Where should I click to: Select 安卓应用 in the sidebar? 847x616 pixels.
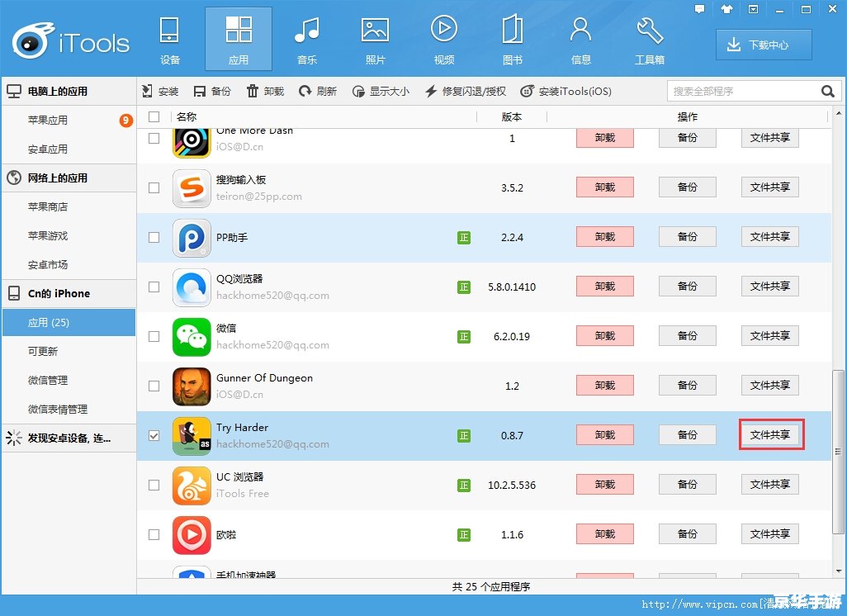(69, 149)
